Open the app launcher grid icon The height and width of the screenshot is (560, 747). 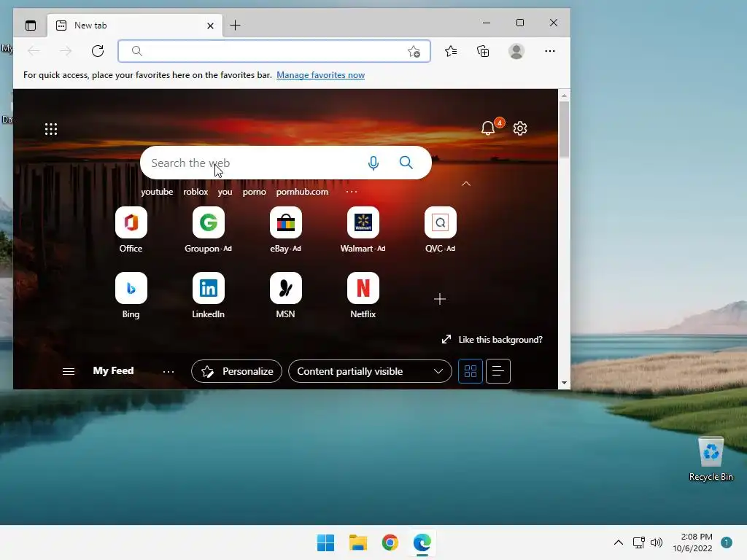[x=51, y=129]
